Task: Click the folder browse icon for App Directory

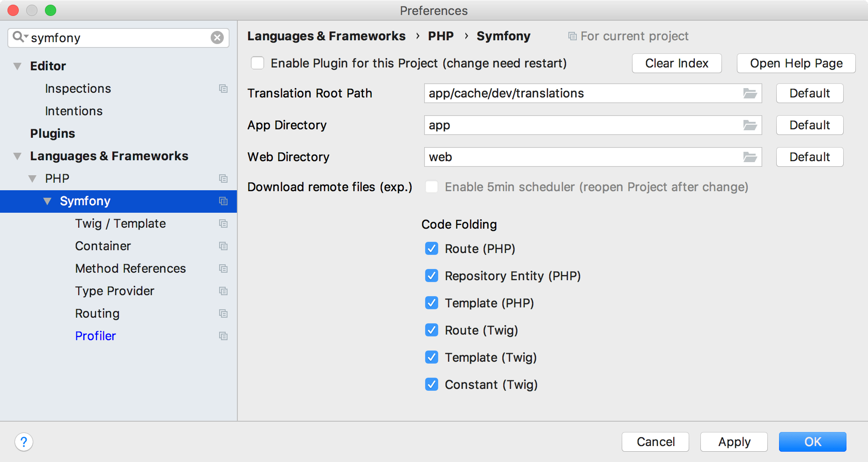Action: (750, 126)
